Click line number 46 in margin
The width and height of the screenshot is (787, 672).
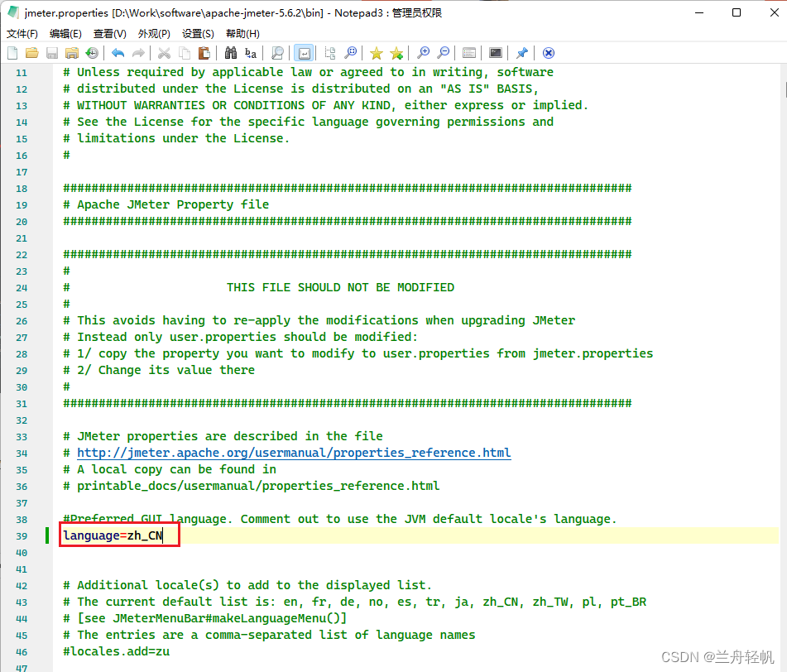[x=22, y=652]
